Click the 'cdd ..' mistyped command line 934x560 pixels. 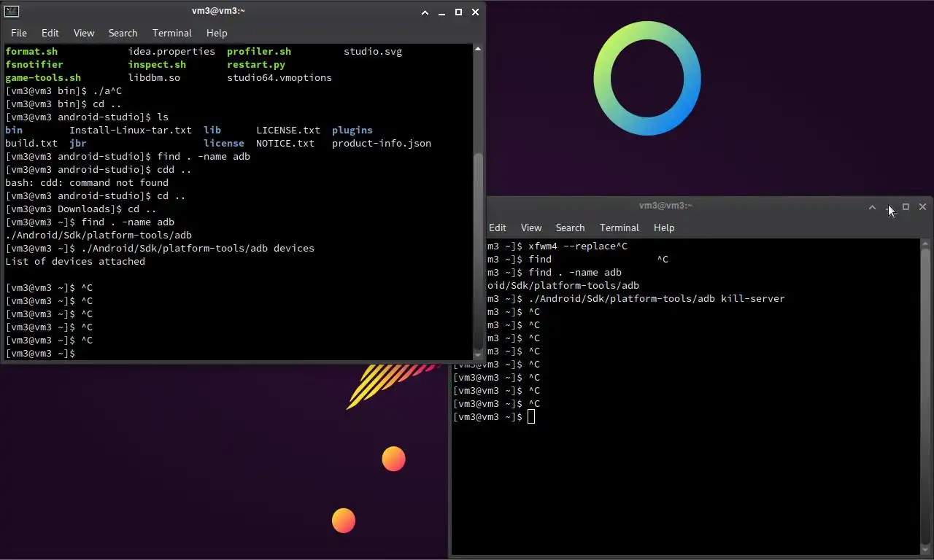tap(99, 169)
